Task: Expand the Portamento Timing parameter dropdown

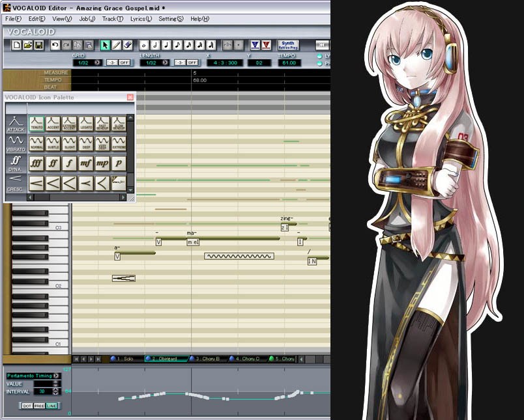Action: 57,376
